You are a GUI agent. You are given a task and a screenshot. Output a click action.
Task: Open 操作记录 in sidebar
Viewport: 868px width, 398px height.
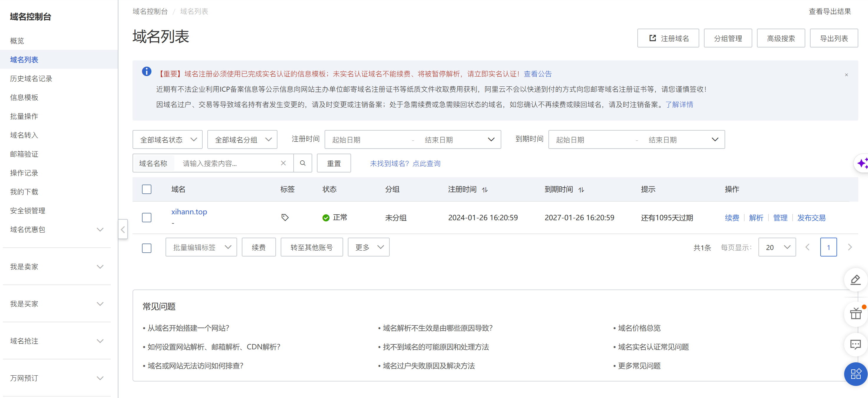click(x=24, y=173)
